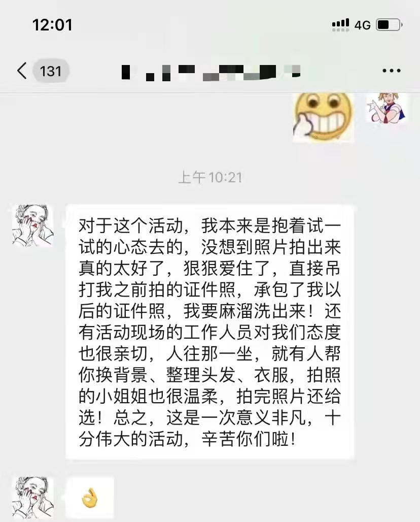Viewport: 420px width, 522px height.
Task: Tap the cellular signal bars icon
Action: tap(340, 25)
